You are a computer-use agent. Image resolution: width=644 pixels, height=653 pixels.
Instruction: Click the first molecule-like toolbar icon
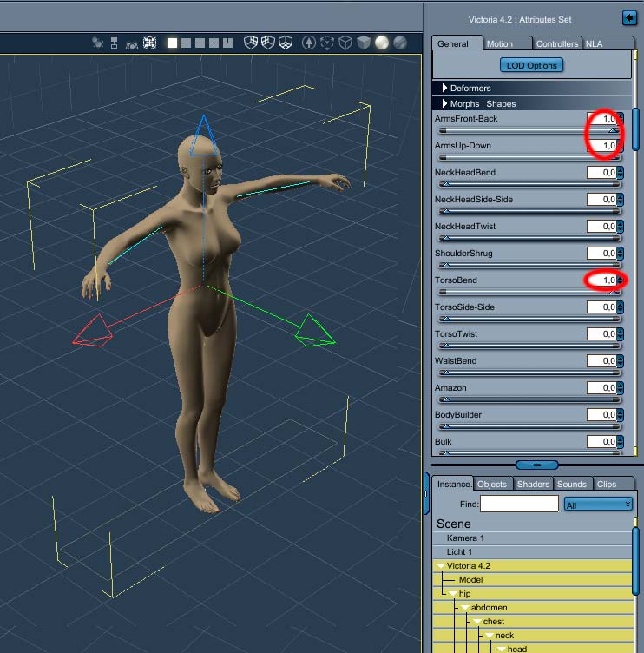tap(97, 43)
